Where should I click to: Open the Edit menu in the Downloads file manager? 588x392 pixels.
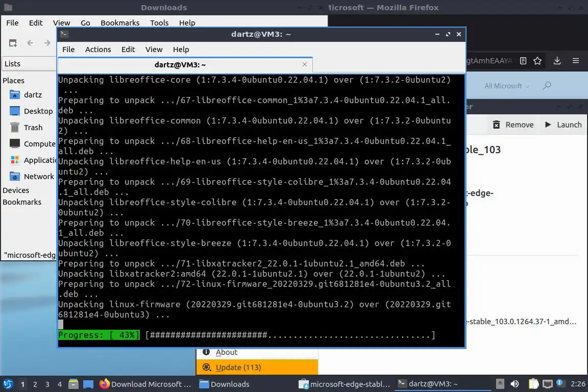coord(36,23)
